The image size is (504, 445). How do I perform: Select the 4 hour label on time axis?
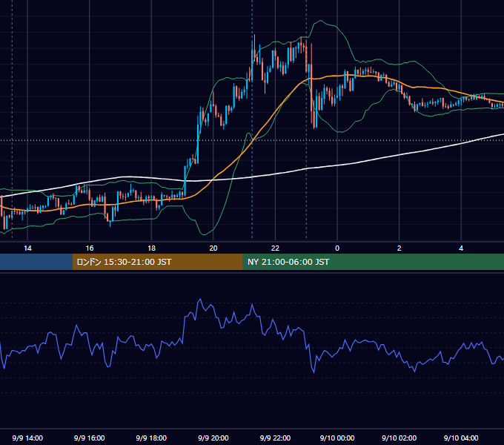click(461, 248)
